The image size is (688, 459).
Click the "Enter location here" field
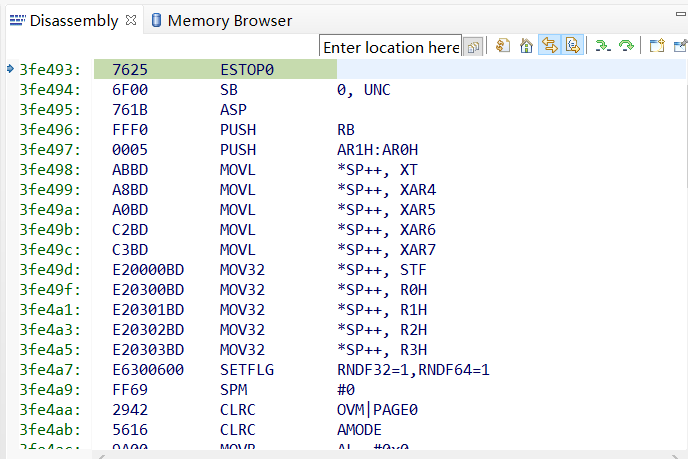pyautogui.click(x=391, y=47)
